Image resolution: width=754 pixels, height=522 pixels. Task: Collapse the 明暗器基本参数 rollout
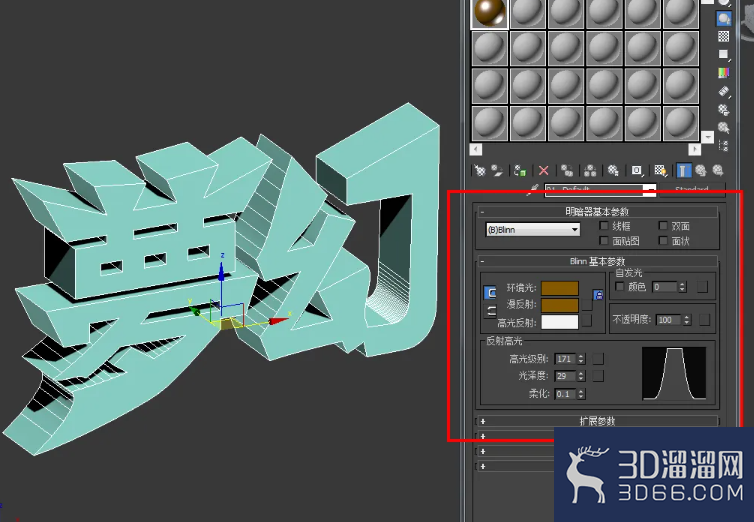click(x=597, y=211)
